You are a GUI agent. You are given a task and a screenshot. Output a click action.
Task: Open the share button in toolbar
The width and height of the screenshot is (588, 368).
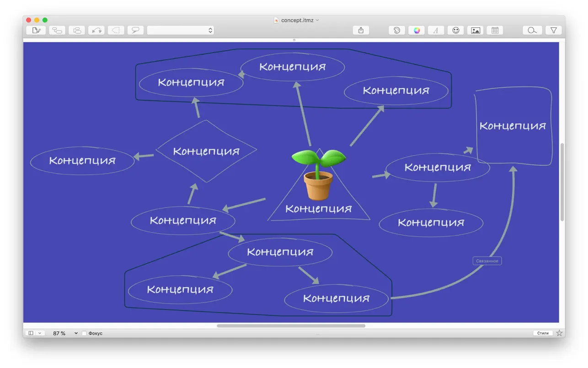pyautogui.click(x=361, y=30)
